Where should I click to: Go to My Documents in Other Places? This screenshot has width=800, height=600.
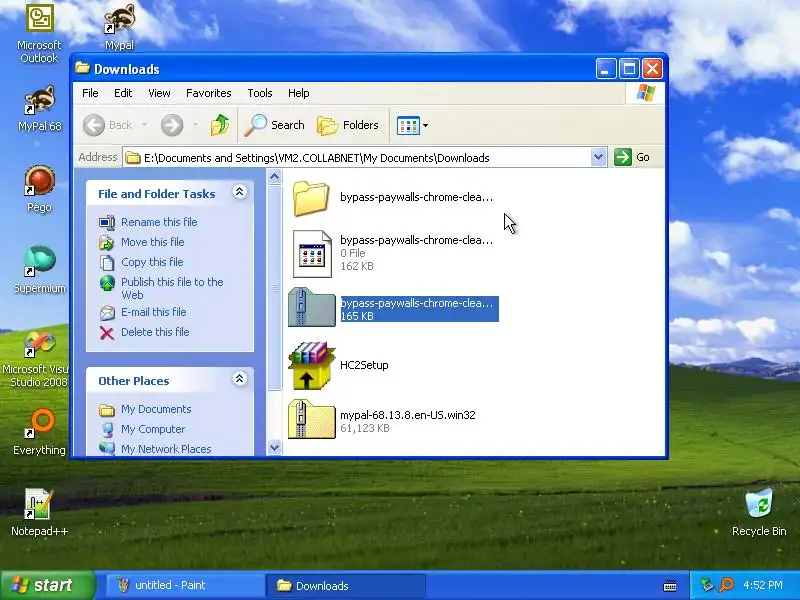[x=156, y=409]
